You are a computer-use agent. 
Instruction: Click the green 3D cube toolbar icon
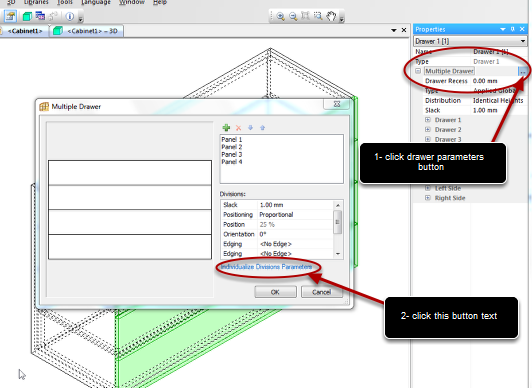tap(27, 16)
